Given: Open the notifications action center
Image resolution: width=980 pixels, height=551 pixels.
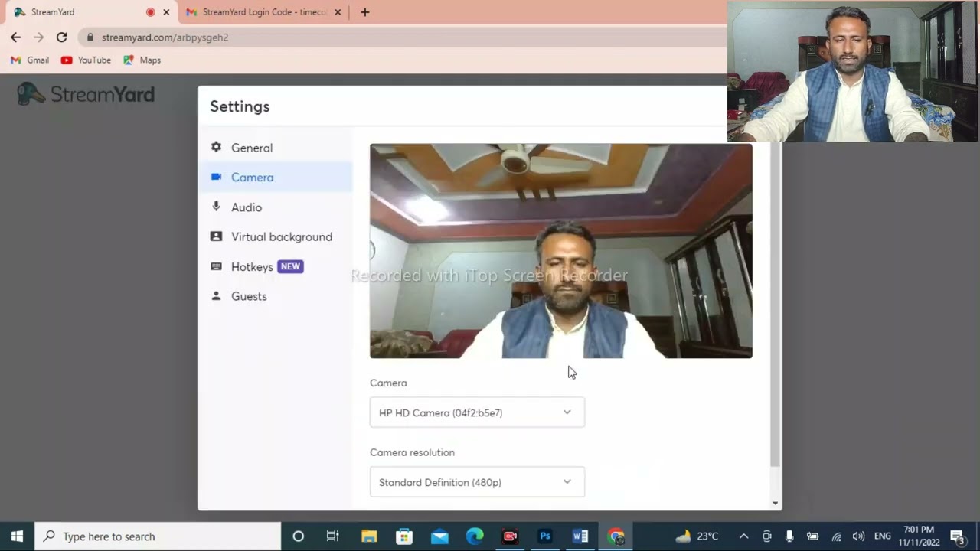Looking at the screenshot, I should pos(957,536).
